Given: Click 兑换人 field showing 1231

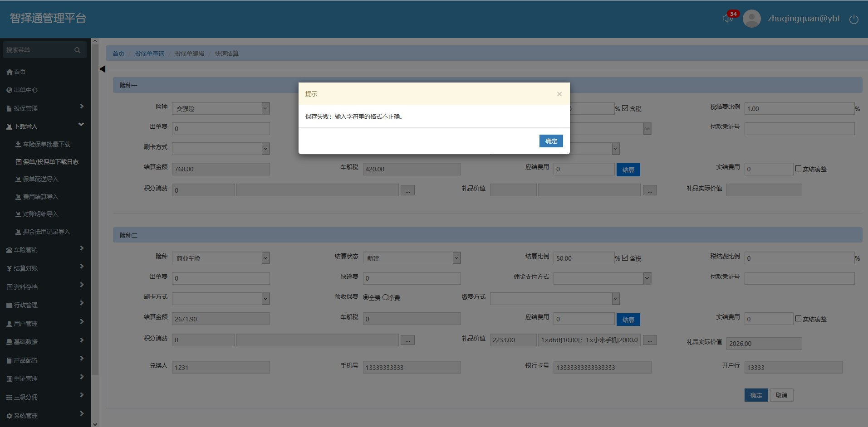Looking at the screenshot, I should click(221, 368).
